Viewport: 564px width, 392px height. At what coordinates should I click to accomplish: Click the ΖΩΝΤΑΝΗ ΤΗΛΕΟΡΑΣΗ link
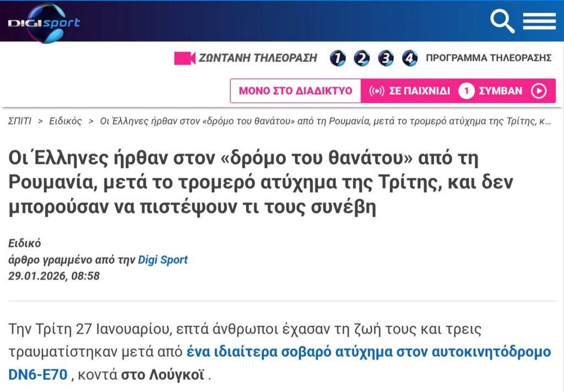pyautogui.click(x=258, y=58)
